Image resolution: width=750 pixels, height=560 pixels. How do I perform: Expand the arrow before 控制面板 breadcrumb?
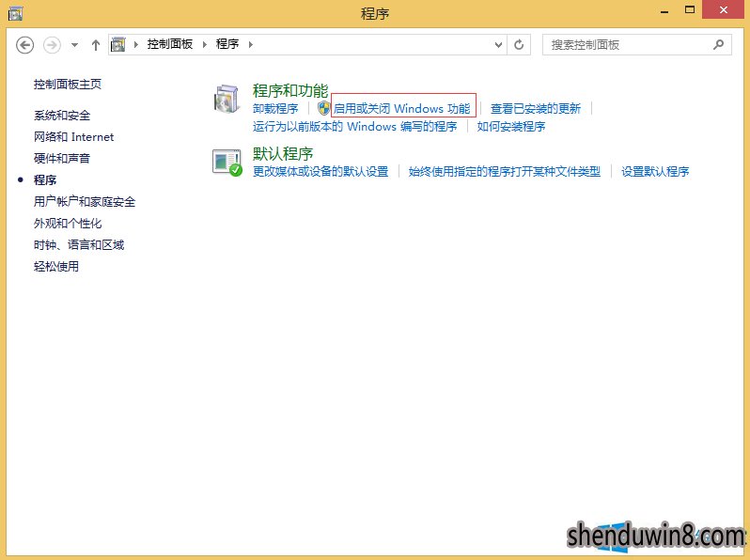[x=136, y=44]
